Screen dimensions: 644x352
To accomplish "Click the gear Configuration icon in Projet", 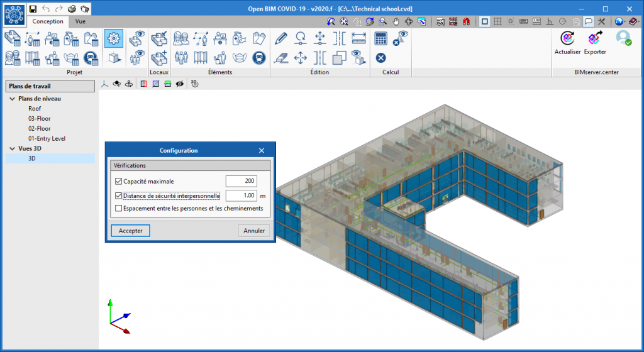I will click(x=114, y=38).
